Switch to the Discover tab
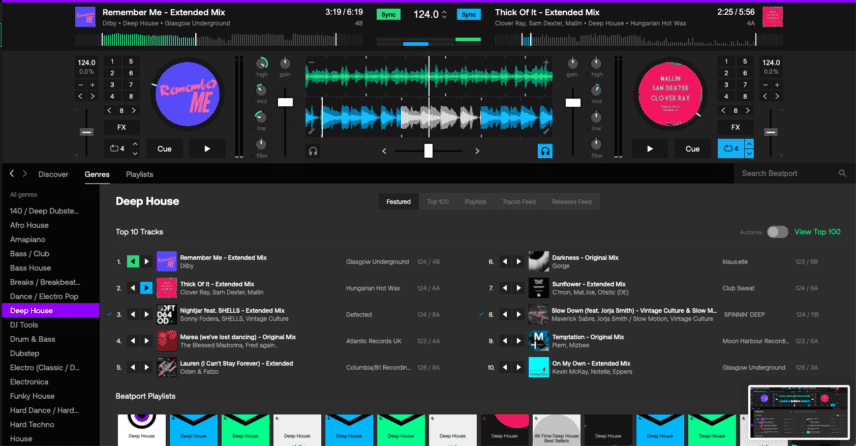Screen dimensions: 856x446 pyautogui.click(x=53, y=174)
